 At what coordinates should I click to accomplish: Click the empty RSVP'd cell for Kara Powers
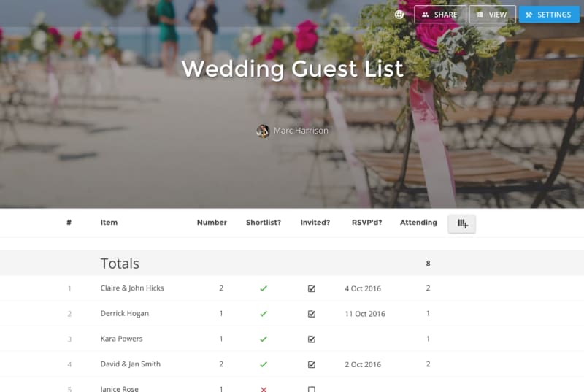coord(367,339)
